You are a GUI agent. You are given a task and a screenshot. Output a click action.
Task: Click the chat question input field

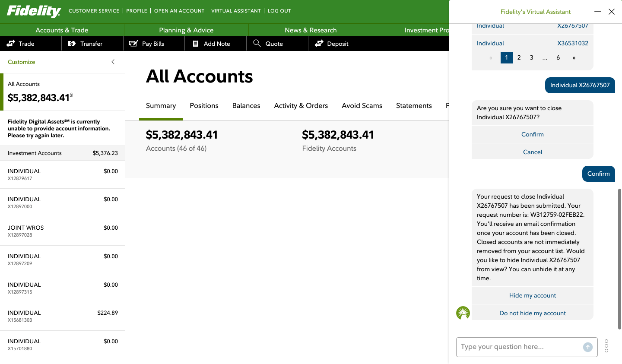pos(520,347)
